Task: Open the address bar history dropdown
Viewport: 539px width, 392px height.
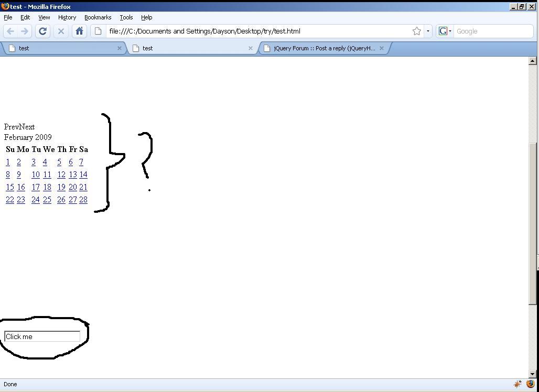Action: (428, 31)
